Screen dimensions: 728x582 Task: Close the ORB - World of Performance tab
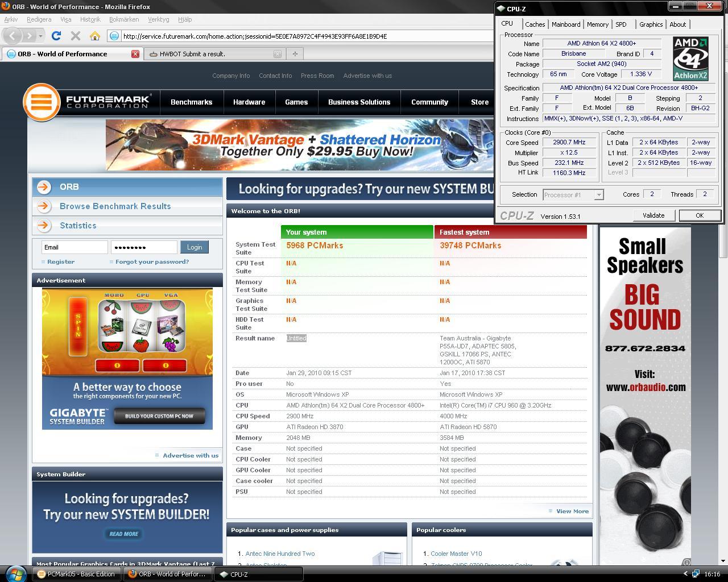[x=135, y=54]
